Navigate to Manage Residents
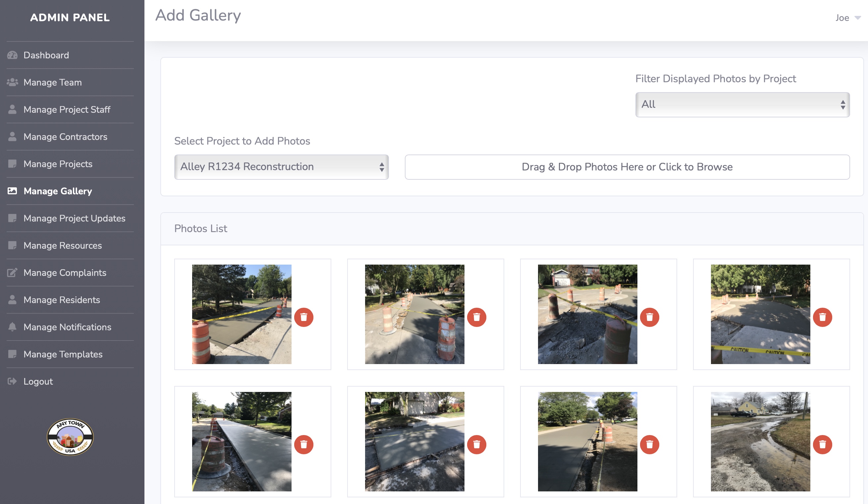 point(62,300)
